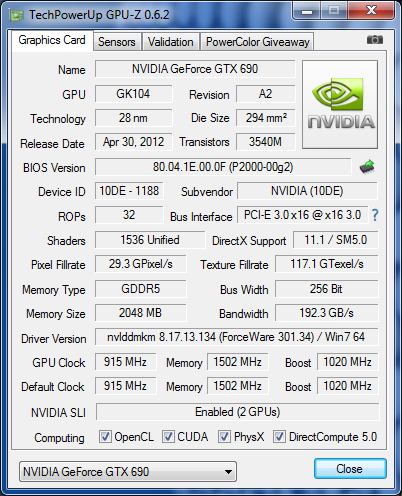
Task: Click the "Texture Fillrate" label text
Action: 234,265
